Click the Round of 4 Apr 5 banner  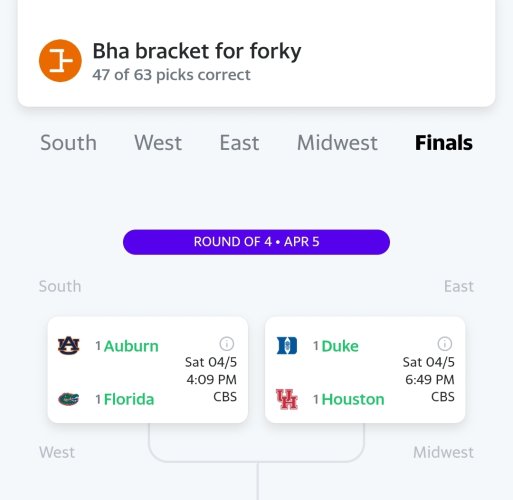click(256, 242)
